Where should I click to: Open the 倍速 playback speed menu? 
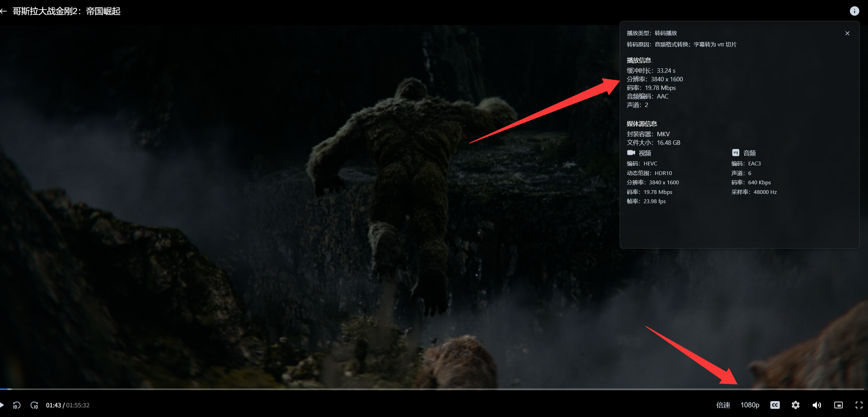723,405
